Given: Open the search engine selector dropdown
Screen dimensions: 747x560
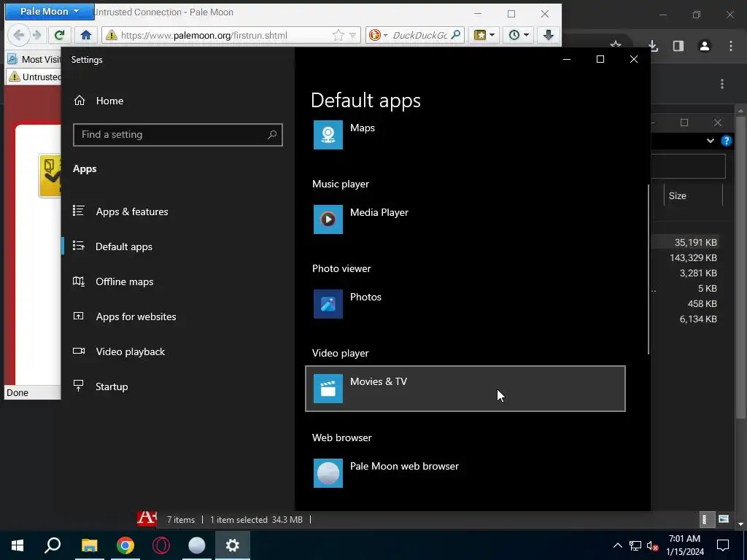Looking at the screenshot, I should coord(379,35).
